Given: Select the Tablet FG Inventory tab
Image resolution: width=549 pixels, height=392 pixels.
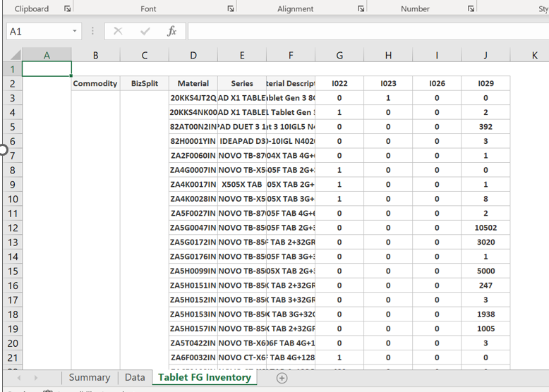Looking at the screenshot, I should (x=205, y=378).
